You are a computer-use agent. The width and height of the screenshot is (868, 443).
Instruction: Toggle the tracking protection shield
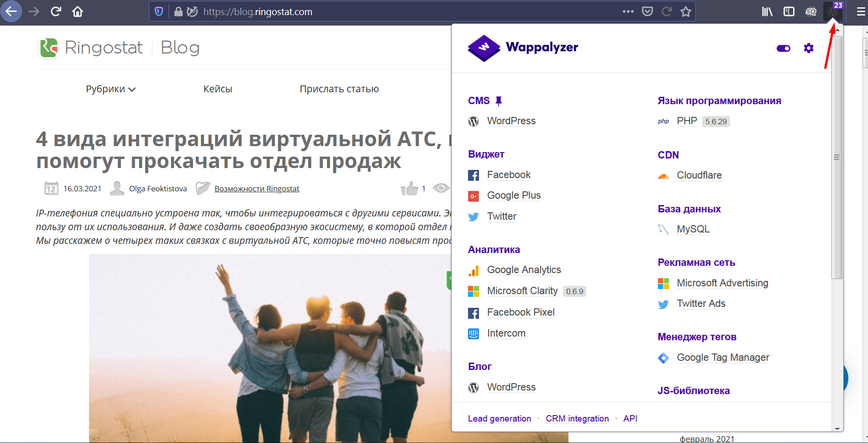point(158,11)
